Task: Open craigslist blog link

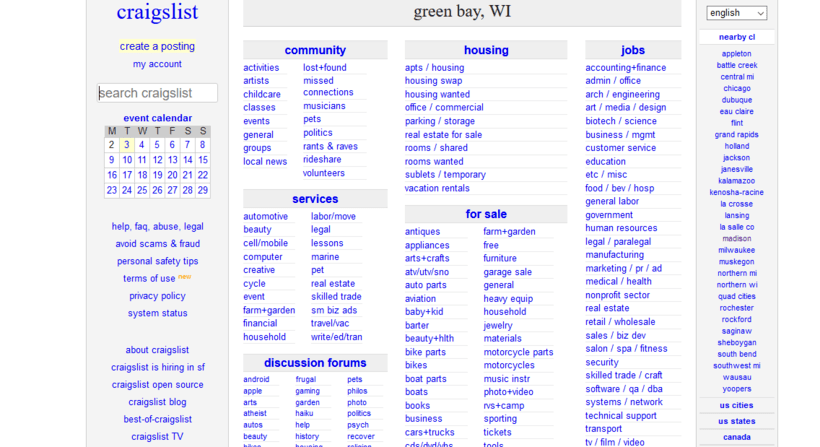Action: (157, 402)
